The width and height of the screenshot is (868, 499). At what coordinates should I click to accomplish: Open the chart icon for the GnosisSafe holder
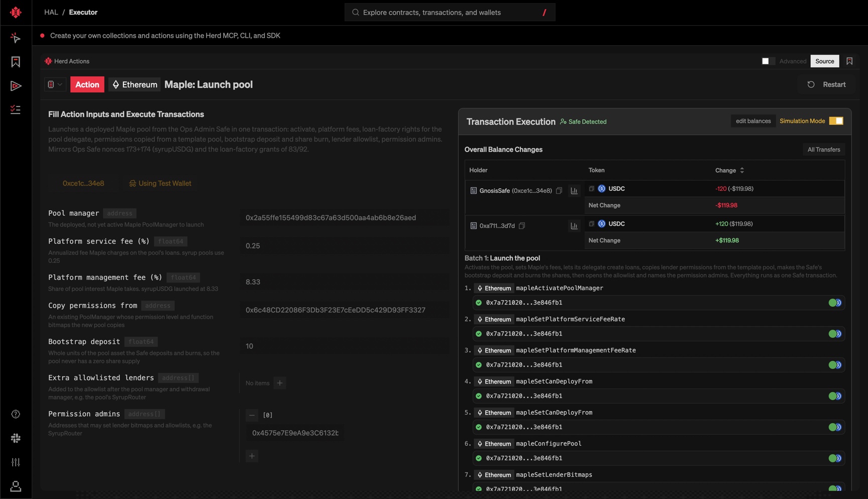(574, 191)
